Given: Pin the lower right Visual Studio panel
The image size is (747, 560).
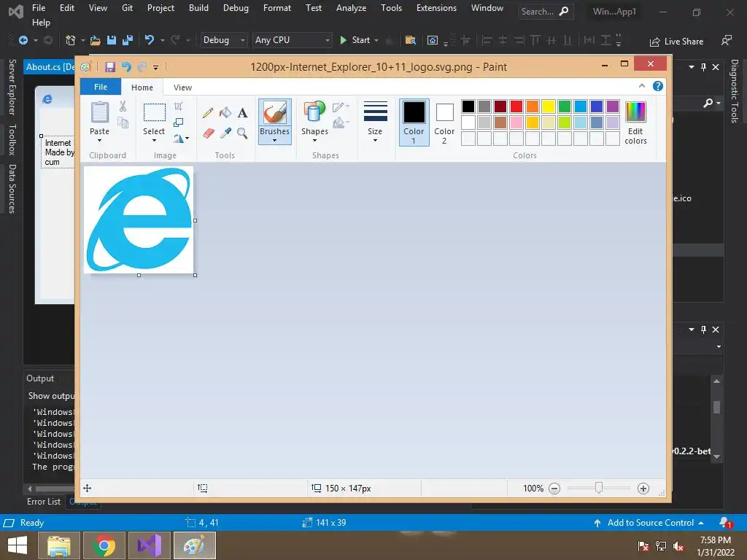Looking at the screenshot, I should 704,330.
